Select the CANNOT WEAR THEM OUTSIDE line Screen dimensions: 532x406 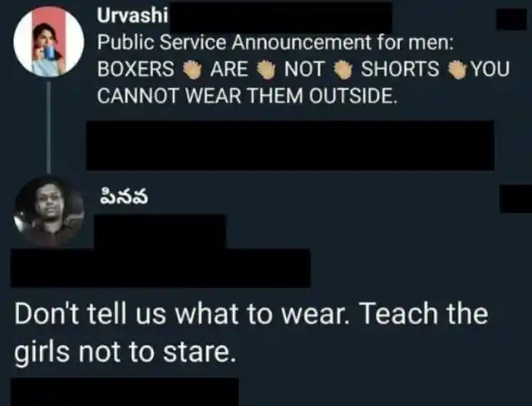click(247, 96)
